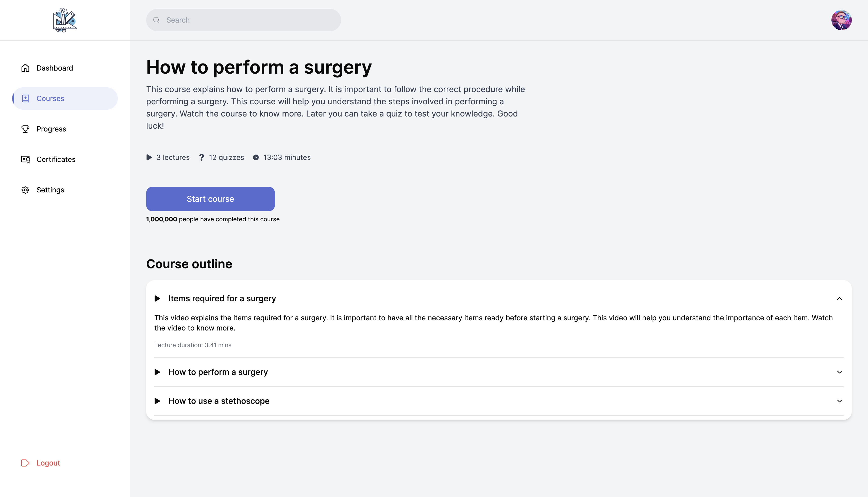The image size is (868, 497).
Task: Click the Progress trophy icon
Action: click(x=25, y=129)
